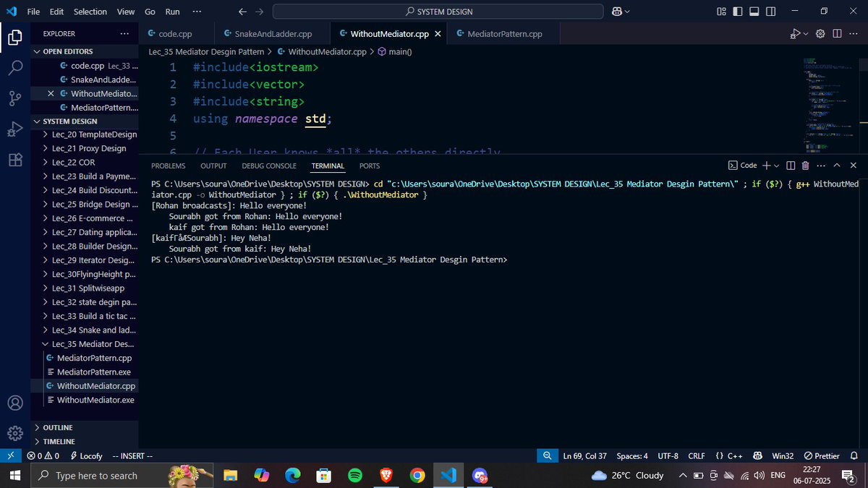Toggle the bottom Panel visibility

tap(754, 12)
